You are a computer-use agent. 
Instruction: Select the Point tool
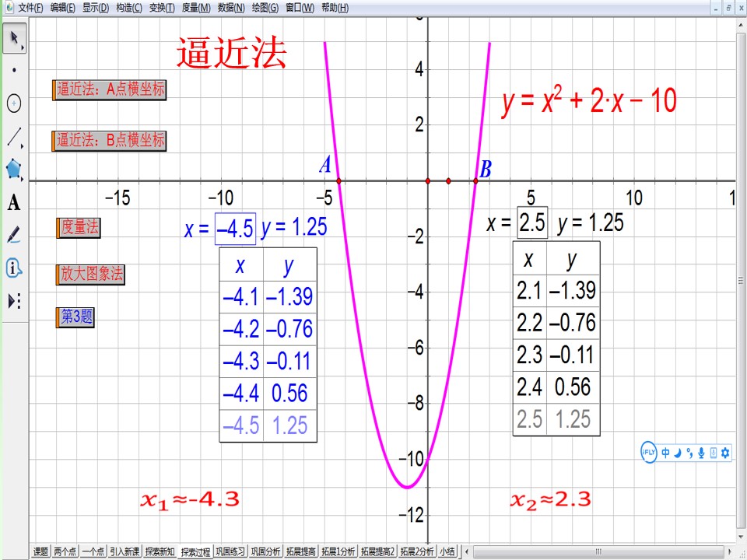point(14,70)
